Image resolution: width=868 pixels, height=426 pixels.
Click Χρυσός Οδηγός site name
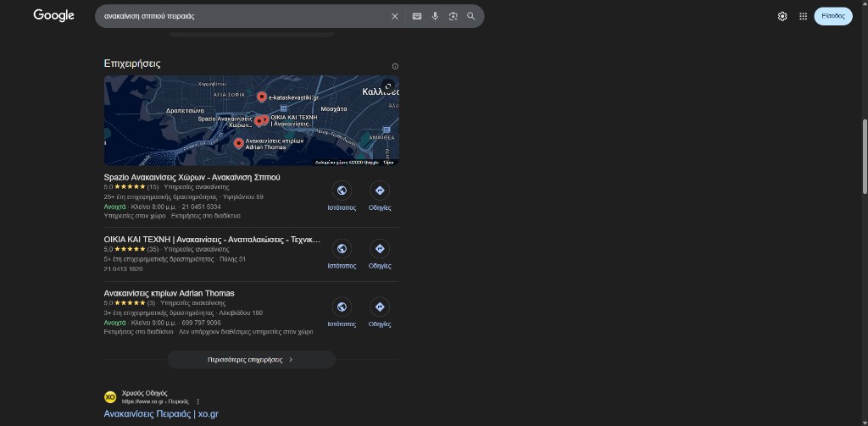click(x=144, y=393)
